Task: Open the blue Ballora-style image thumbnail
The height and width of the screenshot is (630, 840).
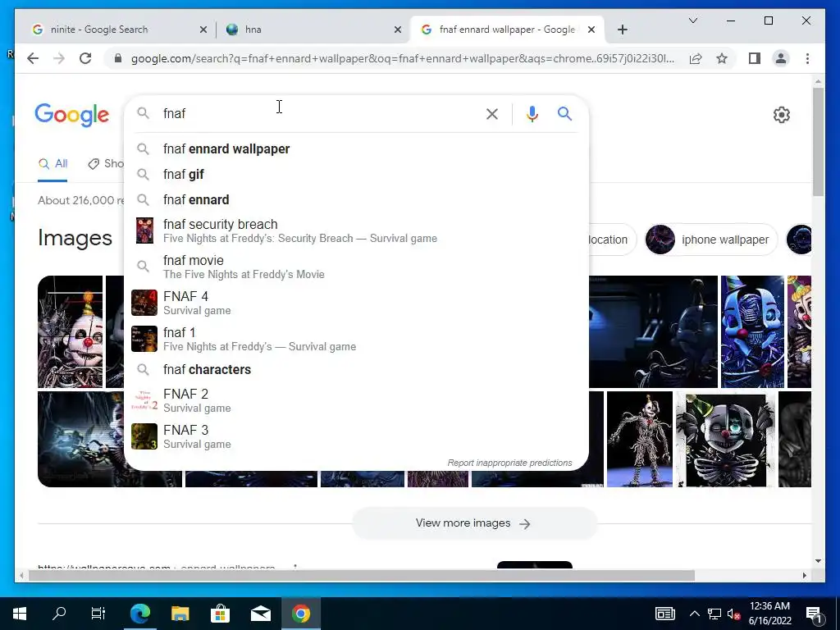Action: click(752, 331)
